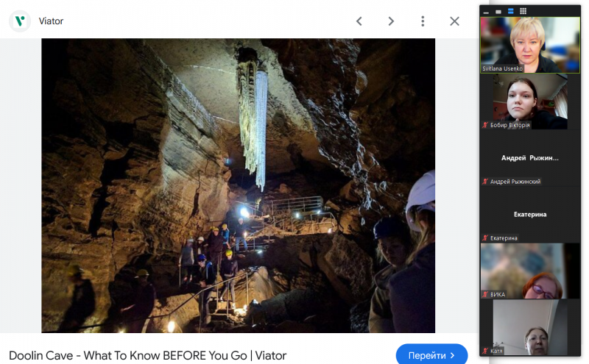Open the Doolin Cave title link

(x=148, y=355)
